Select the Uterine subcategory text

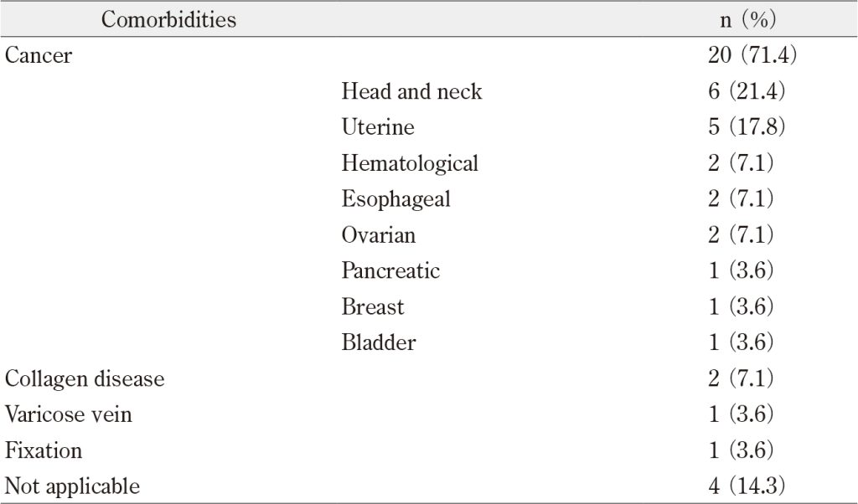pyautogui.click(x=378, y=126)
